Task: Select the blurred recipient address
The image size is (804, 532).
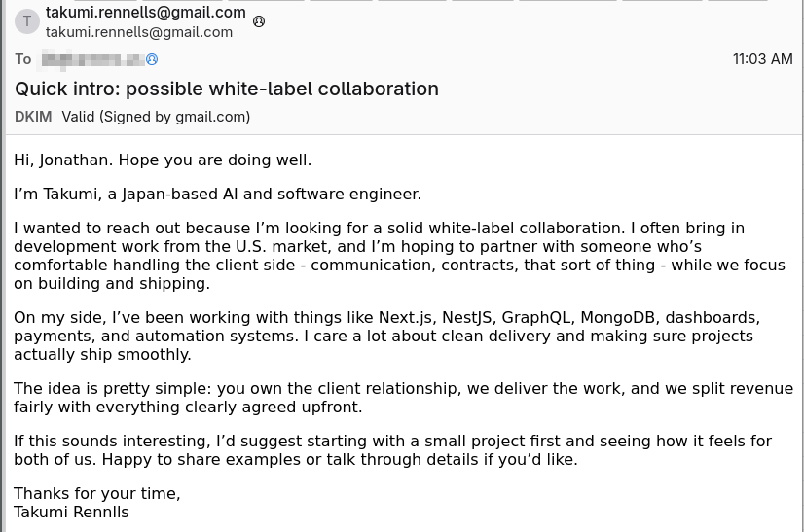Action: (x=91, y=59)
